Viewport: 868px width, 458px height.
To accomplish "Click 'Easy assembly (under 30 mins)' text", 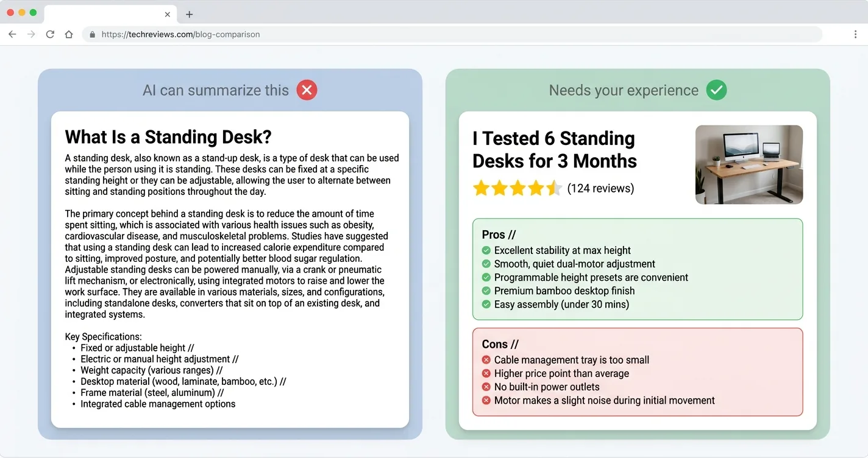I will [x=561, y=304].
